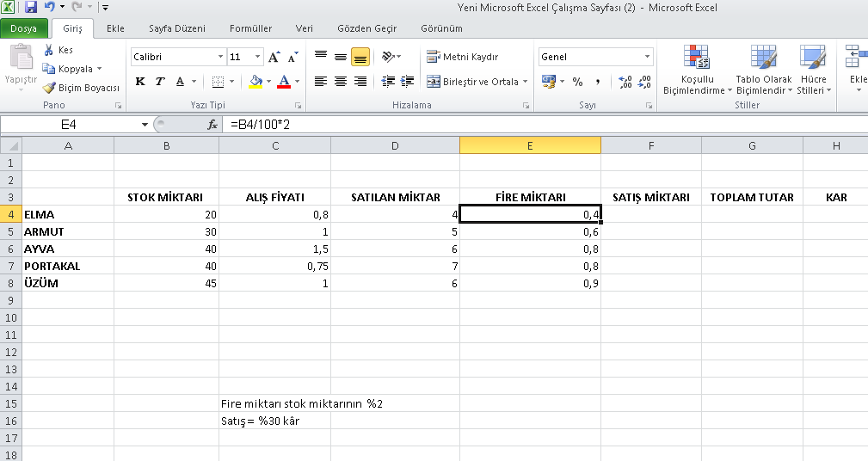Toggle bottom align highlighted button
This screenshot has height=461, width=868.
[360, 57]
